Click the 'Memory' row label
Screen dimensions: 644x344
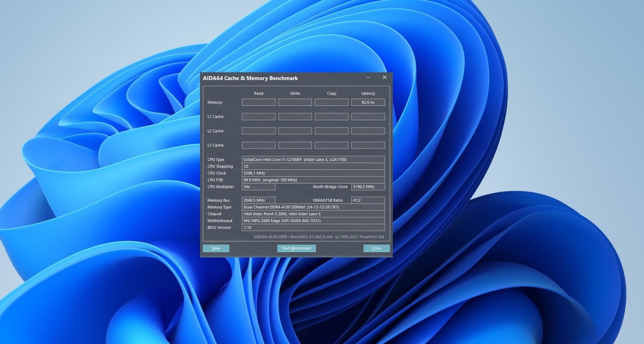pos(215,102)
